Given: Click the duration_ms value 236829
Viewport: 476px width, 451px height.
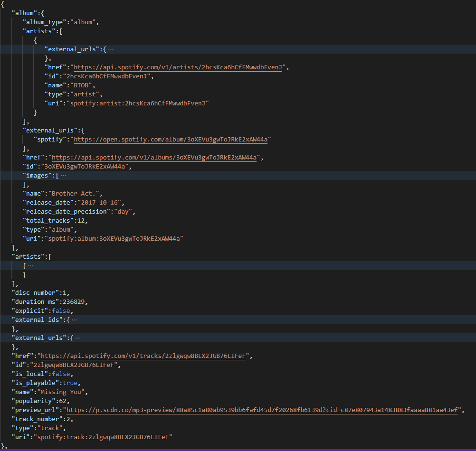Looking at the screenshot, I should coord(74,302).
